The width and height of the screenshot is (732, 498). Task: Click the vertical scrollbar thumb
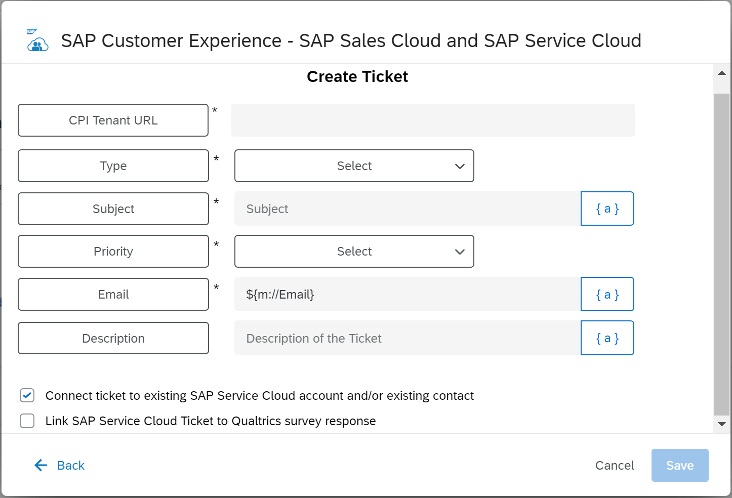[722, 253]
